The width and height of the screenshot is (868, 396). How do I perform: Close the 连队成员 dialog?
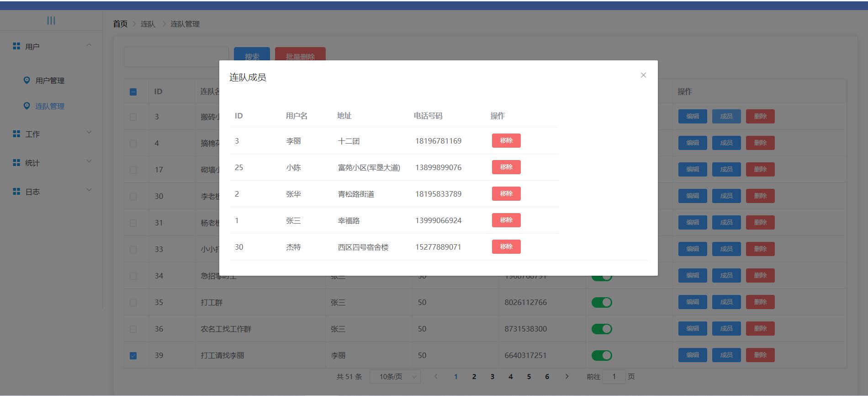tap(643, 75)
